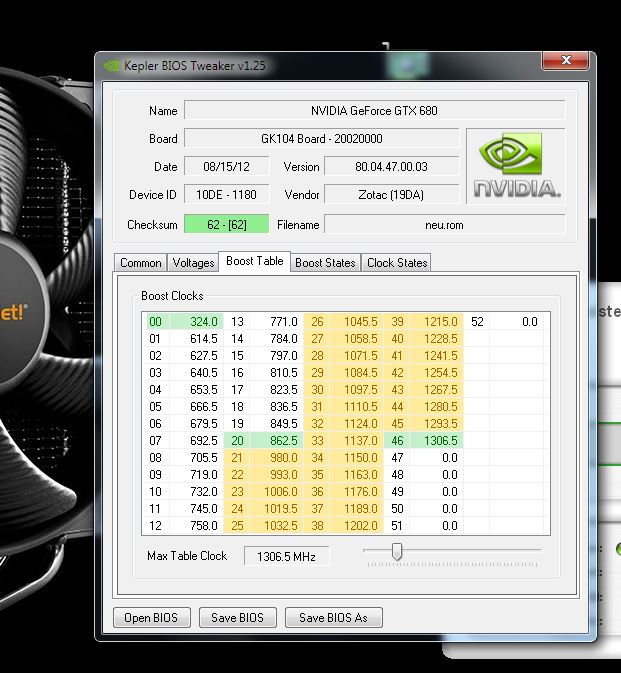
Task: Select entry 47 value 0.0
Action: pos(437,458)
